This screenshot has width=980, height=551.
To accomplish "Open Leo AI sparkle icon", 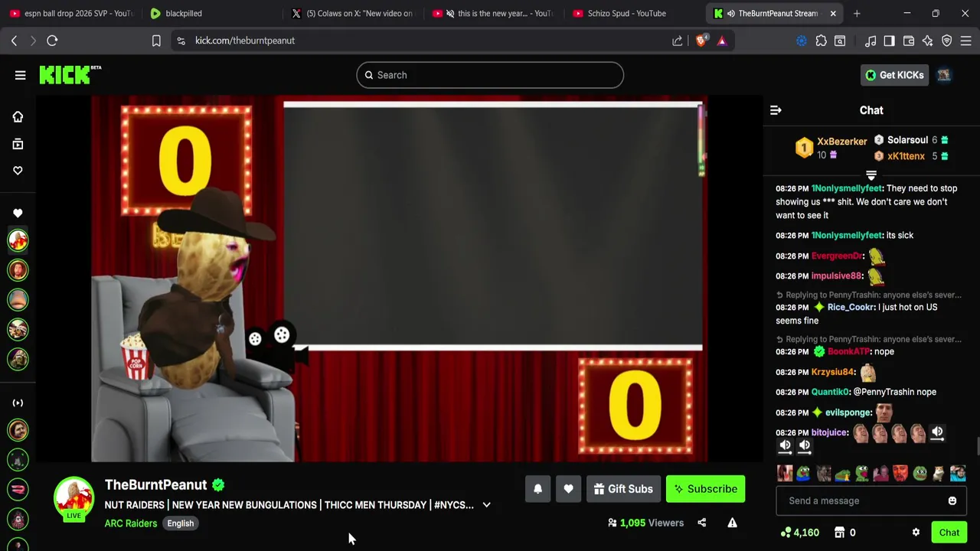I will (x=927, y=41).
